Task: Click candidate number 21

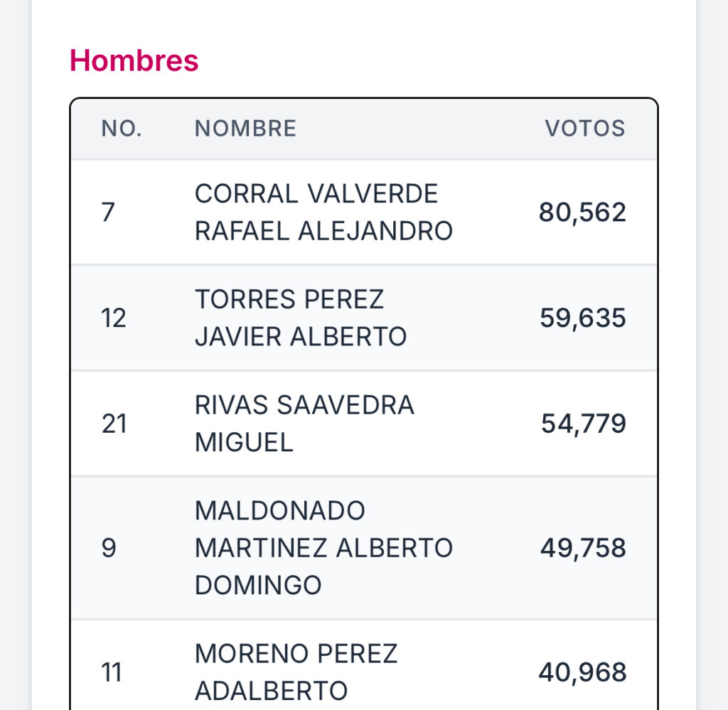Action: tap(114, 424)
